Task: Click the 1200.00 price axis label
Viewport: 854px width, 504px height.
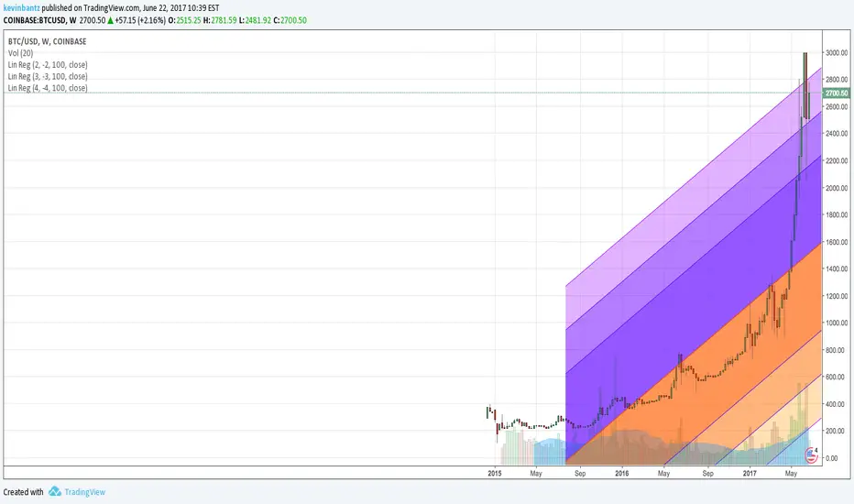Action: click(837, 296)
